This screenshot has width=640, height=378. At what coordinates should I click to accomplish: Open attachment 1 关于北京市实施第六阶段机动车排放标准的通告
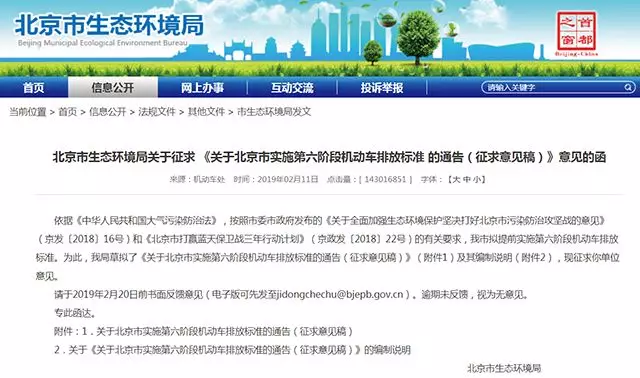(x=224, y=331)
